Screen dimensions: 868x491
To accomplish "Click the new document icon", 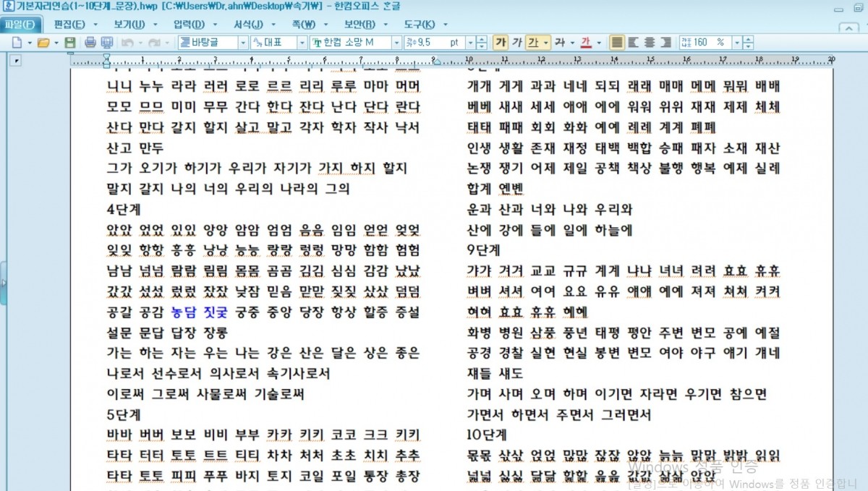I will (17, 43).
